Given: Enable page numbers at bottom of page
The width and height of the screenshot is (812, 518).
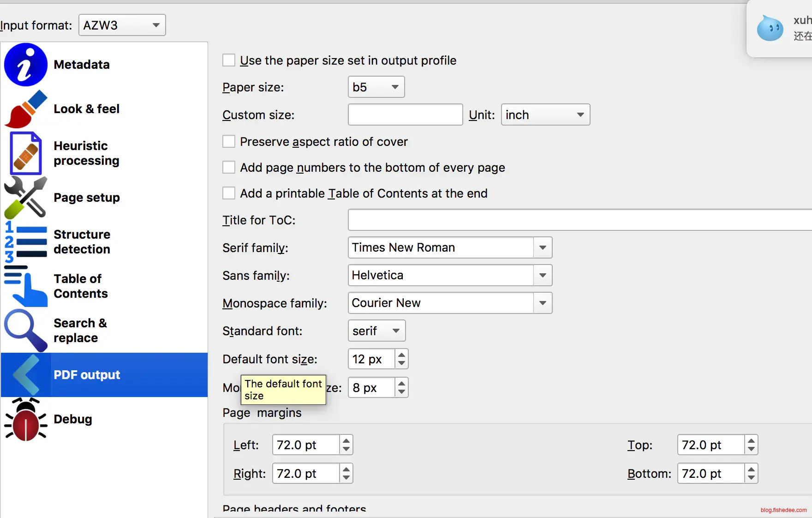Looking at the screenshot, I should (229, 168).
